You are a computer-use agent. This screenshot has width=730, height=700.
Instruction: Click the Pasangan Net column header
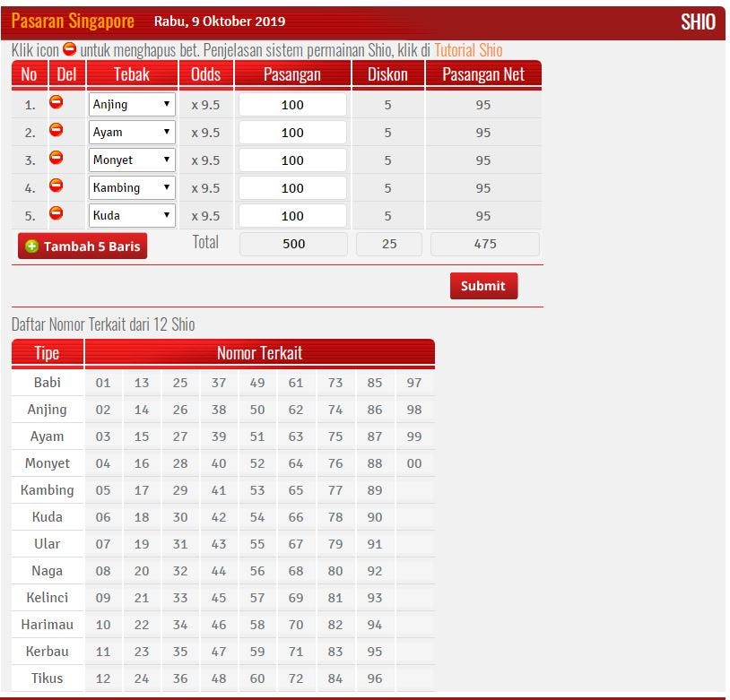pyautogui.click(x=483, y=74)
